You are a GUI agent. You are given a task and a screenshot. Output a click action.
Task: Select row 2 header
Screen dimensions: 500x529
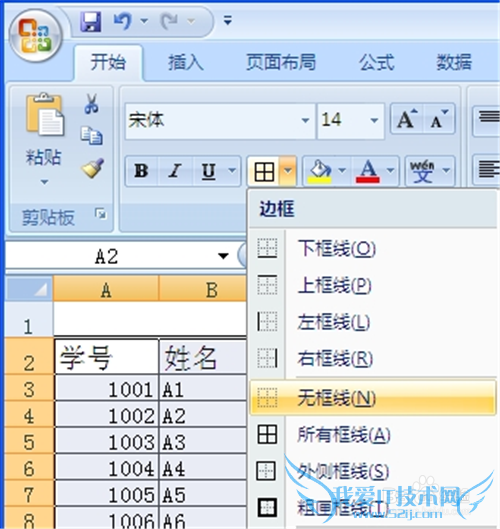point(29,356)
